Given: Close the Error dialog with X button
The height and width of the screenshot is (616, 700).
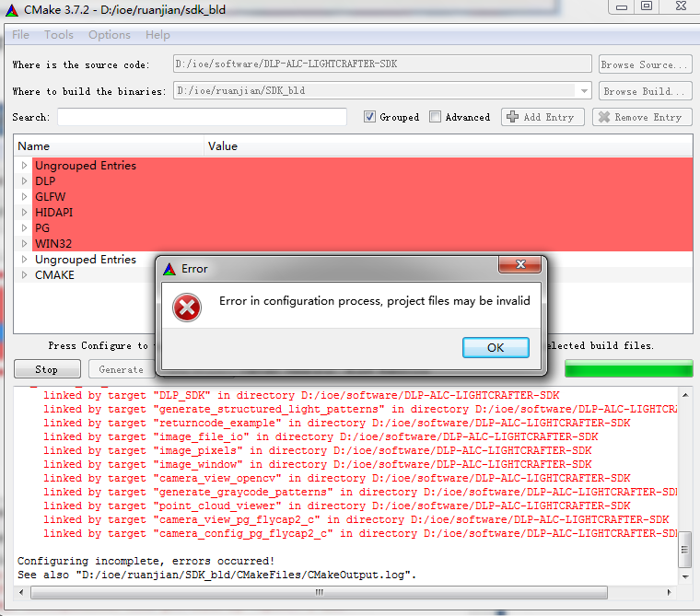Looking at the screenshot, I should [x=520, y=264].
